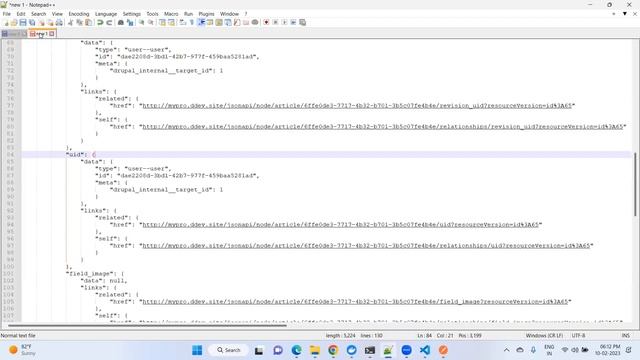Open the Search menu
Viewport: 640px width, 360px height.
coord(39,14)
